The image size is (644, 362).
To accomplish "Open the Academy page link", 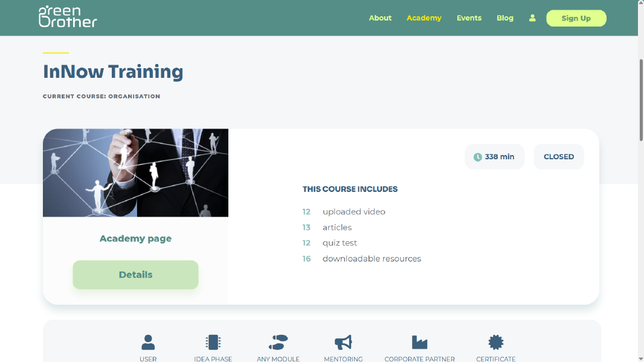I will coord(135,238).
